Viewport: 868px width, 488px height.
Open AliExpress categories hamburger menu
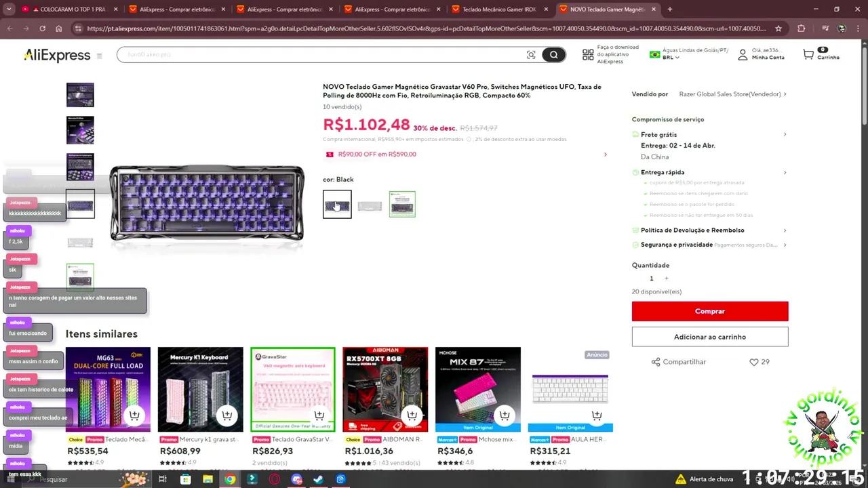click(x=99, y=56)
